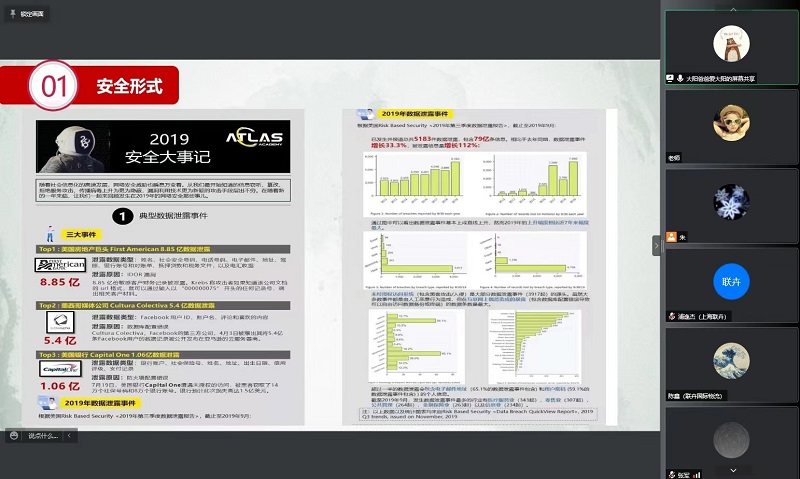Collapse the chat bar with left chevron
This screenshot has width=800, height=479.
69,436
